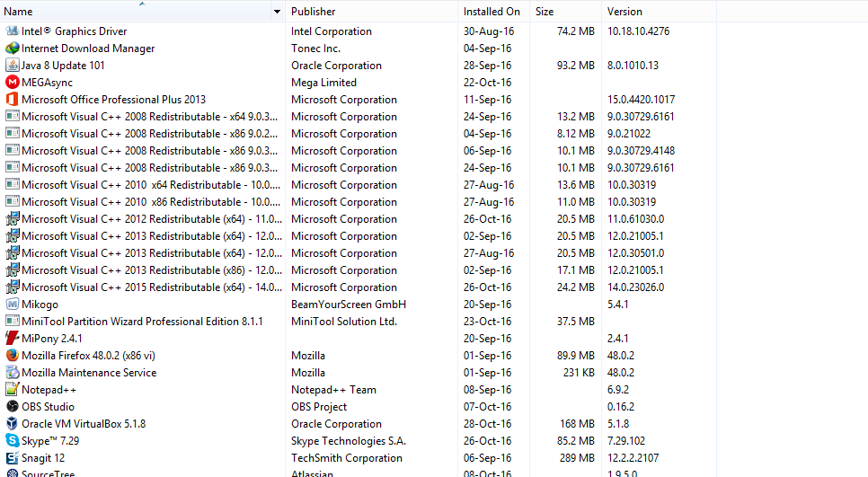The width and height of the screenshot is (868, 477).
Task: Select the Java 8 Update 101 icon
Action: click(x=13, y=66)
